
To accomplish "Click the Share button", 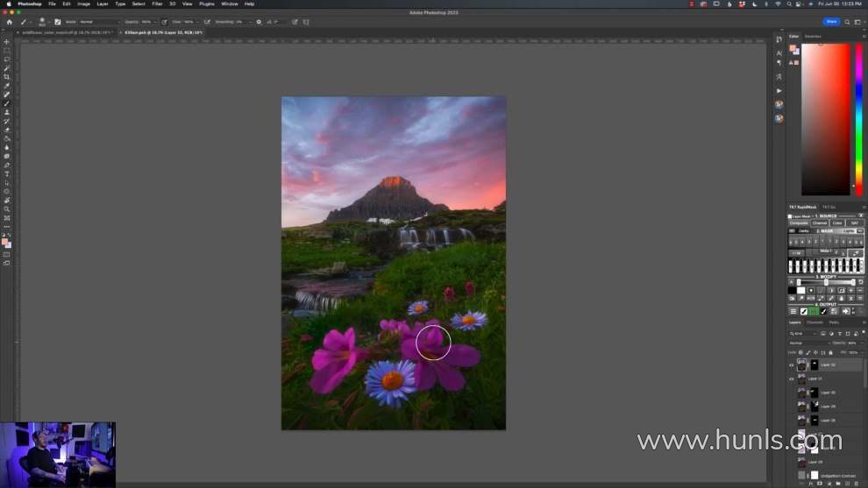I will click(830, 22).
